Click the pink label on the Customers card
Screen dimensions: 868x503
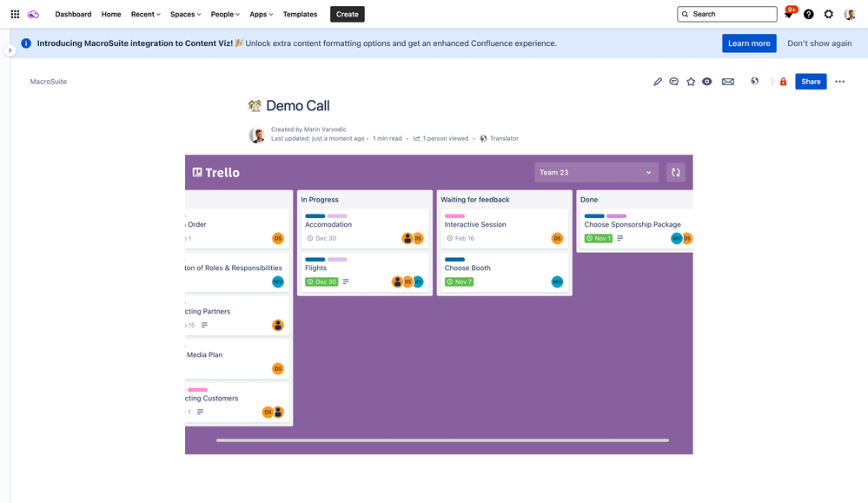(x=197, y=389)
